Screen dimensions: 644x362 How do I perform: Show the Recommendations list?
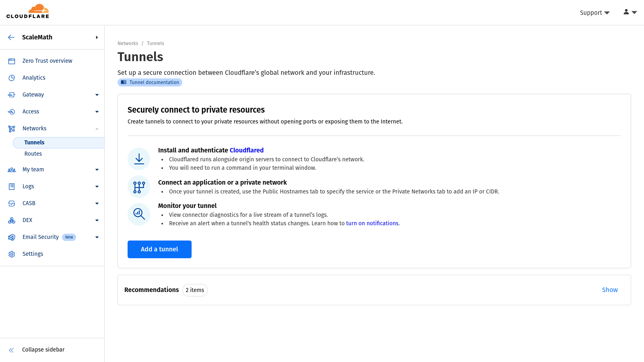609,290
